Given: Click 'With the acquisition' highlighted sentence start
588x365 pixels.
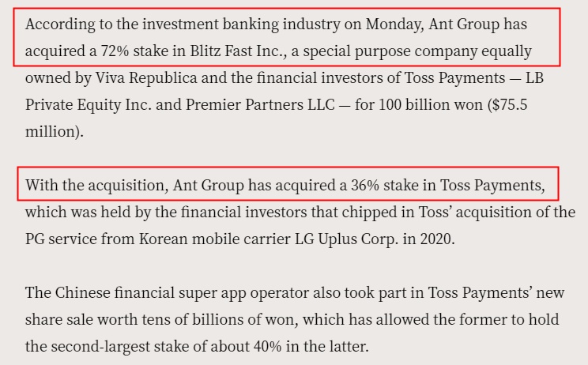Looking at the screenshot, I should [96, 186].
